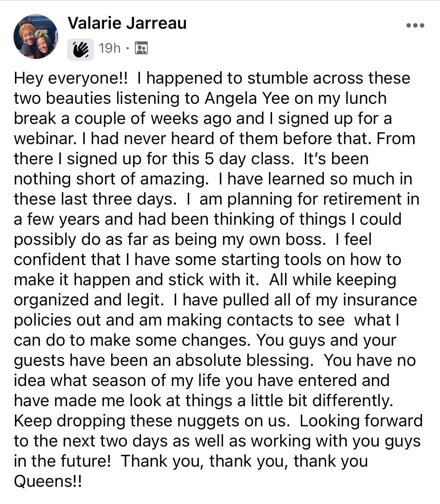Click the "Looking forward" phrase
The height and width of the screenshot is (504, 440).
361,421
